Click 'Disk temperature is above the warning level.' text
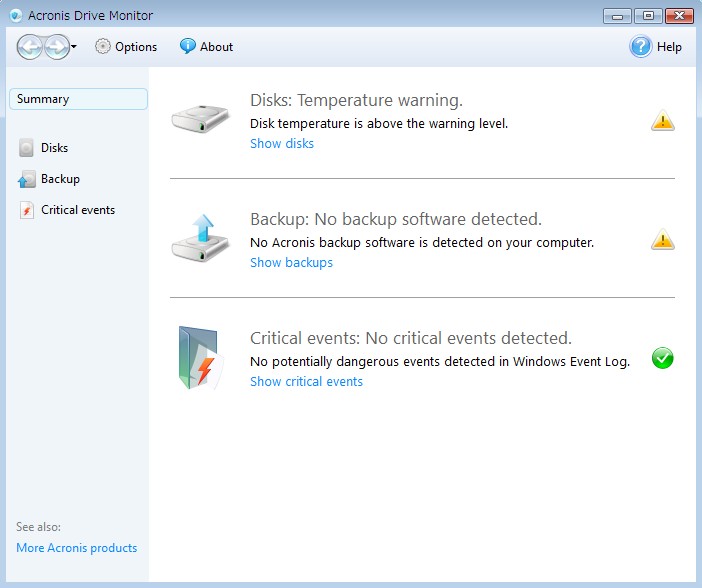 [x=379, y=124]
